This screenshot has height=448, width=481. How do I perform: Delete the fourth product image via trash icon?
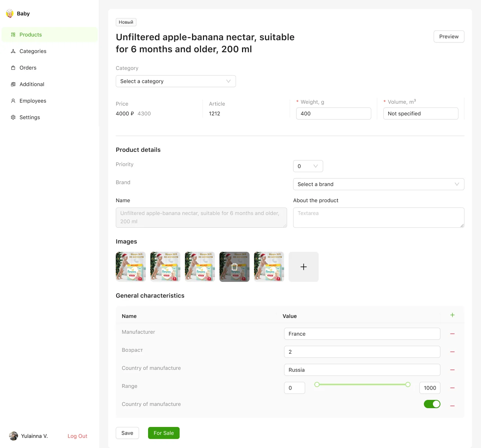point(234,267)
